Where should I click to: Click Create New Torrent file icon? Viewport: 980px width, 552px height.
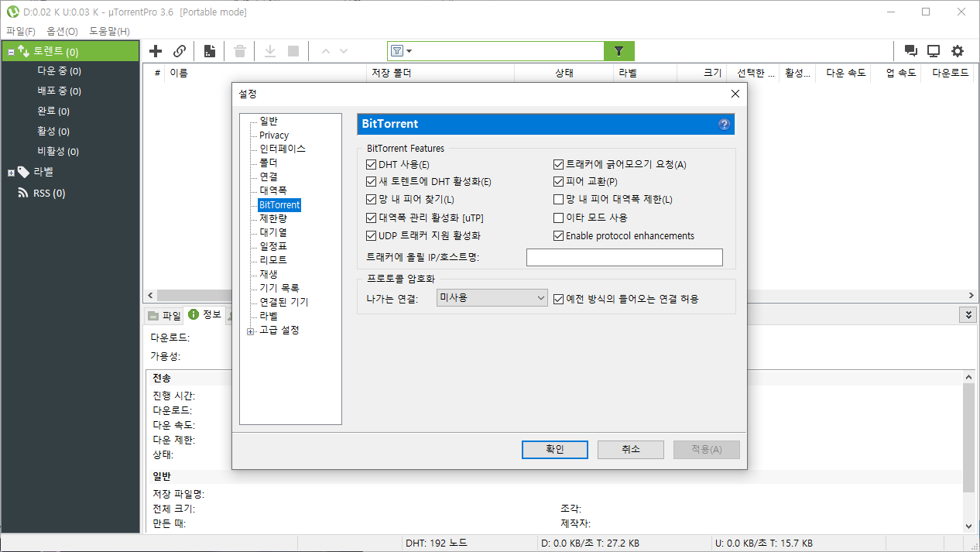click(210, 51)
